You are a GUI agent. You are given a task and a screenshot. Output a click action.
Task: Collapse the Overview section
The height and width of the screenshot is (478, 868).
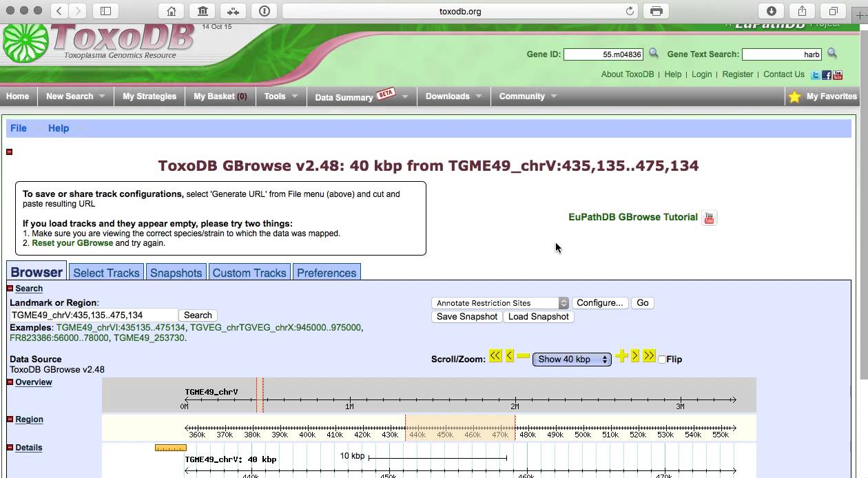[x=10, y=382]
